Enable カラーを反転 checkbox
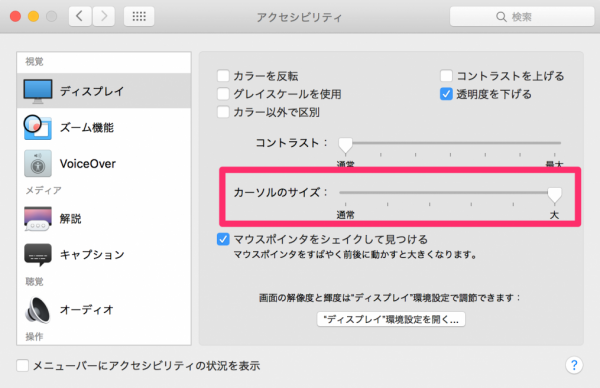Image resolution: width=600 pixels, height=388 pixels. point(223,76)
